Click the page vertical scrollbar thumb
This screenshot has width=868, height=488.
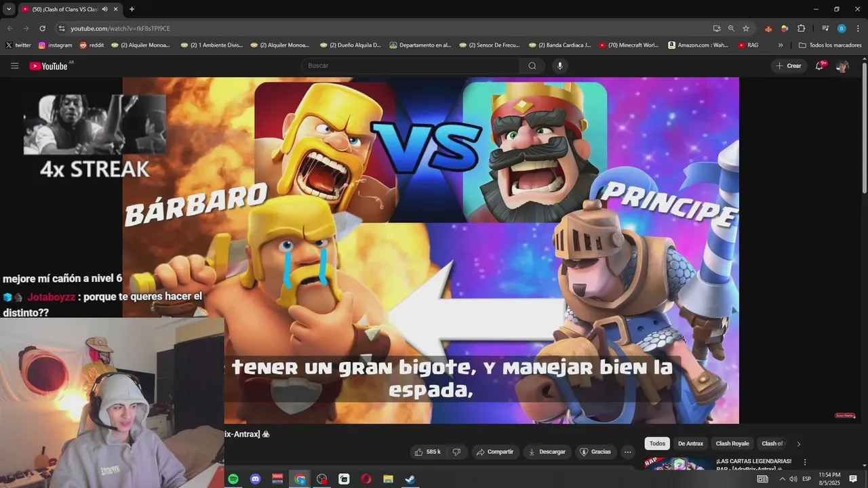(864, 127)
